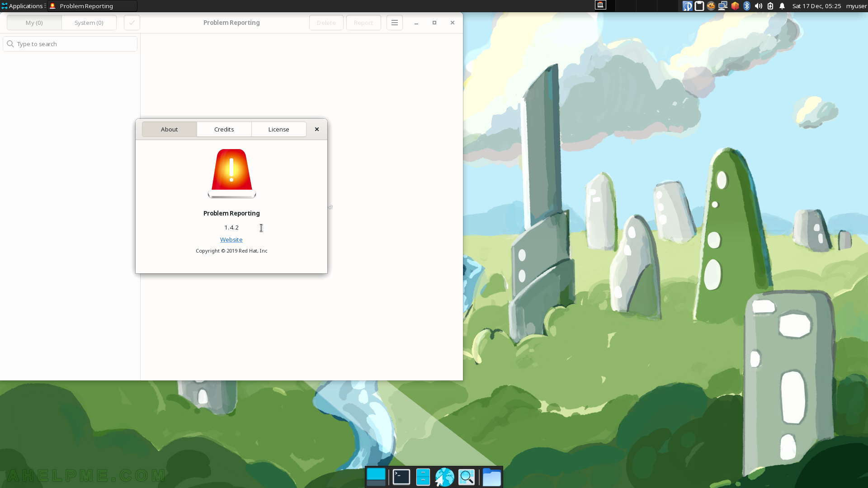Click the Delete button
Viewport: 868px width, 488px height.
tap(326, 23)
